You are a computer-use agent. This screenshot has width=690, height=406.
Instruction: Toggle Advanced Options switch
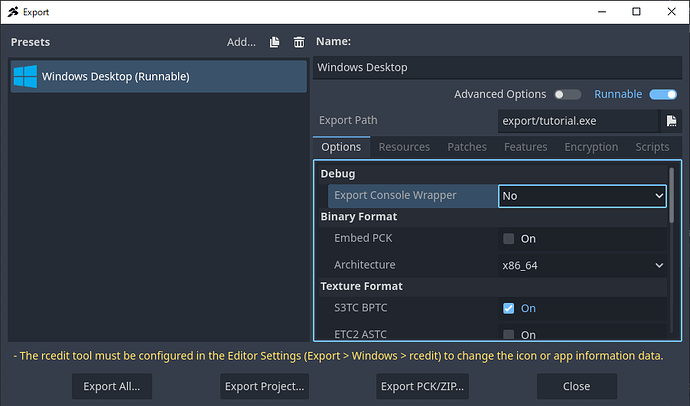coord(568,95)
